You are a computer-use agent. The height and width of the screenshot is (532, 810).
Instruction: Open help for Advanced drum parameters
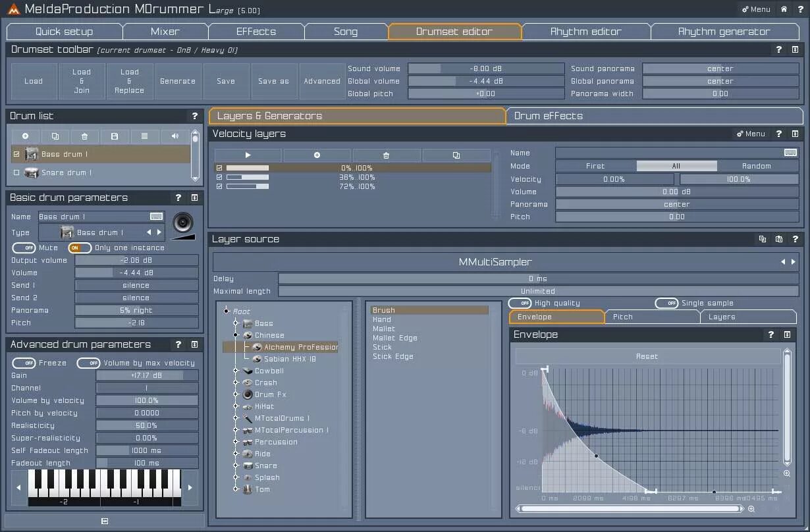point(178,344)
